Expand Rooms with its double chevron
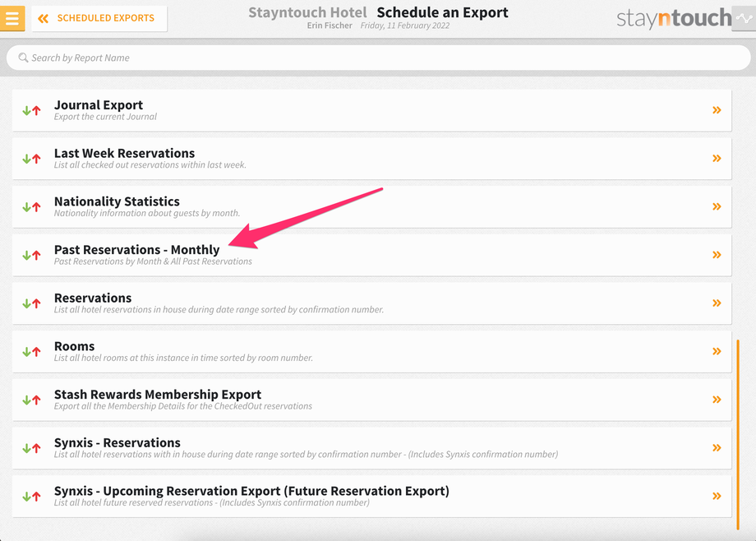This screenshot has height=541, width=756. tap(717, 351)
